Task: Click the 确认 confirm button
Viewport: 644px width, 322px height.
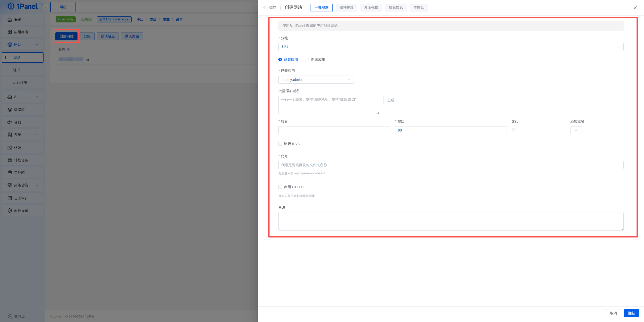Action: tap(631, 313)
